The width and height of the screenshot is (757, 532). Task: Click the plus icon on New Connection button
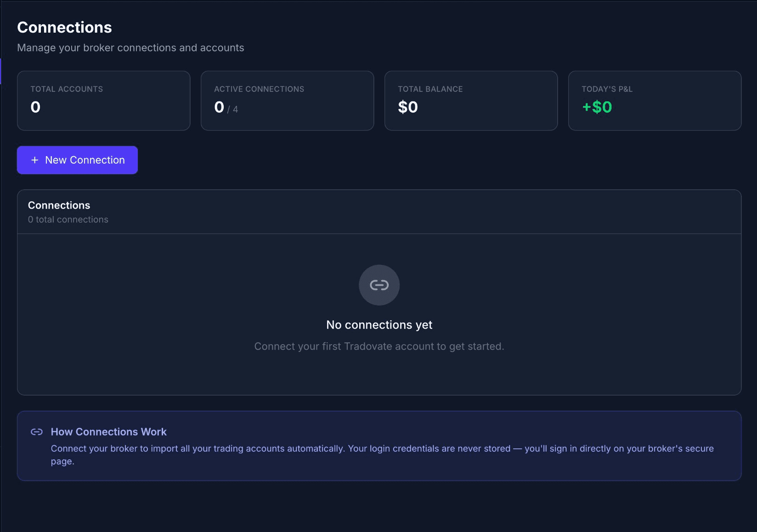coord(34,160)
